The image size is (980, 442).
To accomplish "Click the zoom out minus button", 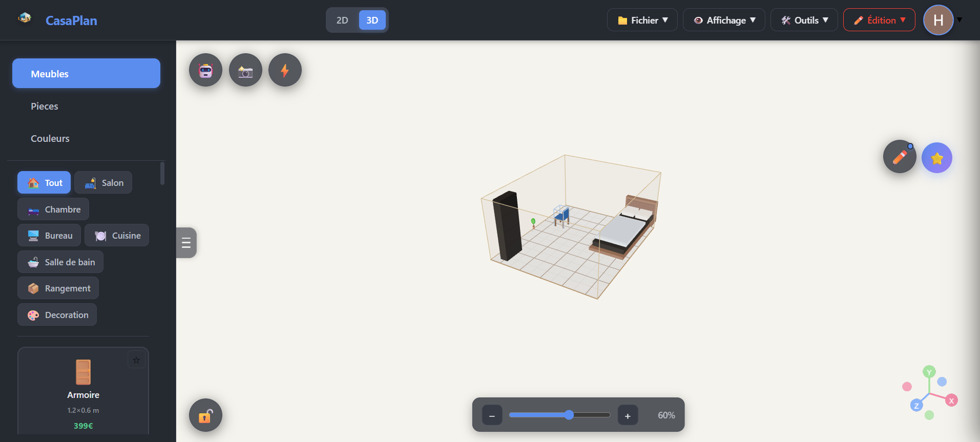I will [x=492, y=415].
